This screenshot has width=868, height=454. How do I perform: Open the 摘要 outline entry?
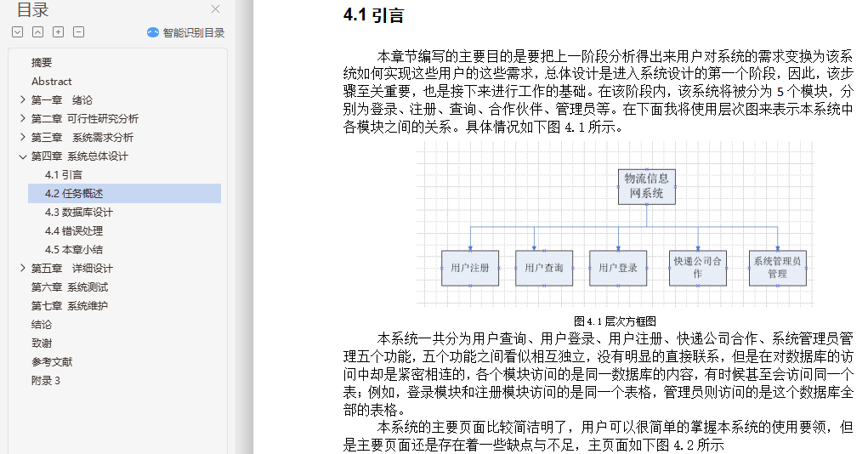tap(42, 63)
